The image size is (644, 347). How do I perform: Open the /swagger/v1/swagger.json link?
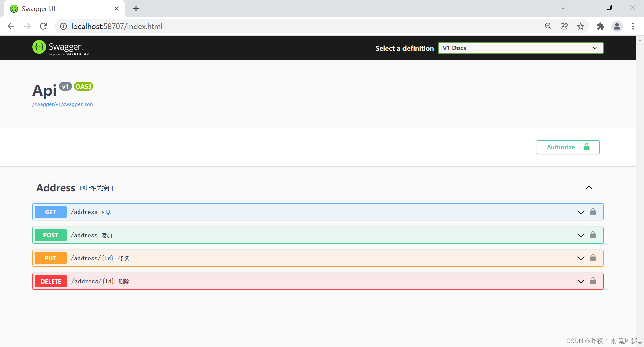point(62,104)
